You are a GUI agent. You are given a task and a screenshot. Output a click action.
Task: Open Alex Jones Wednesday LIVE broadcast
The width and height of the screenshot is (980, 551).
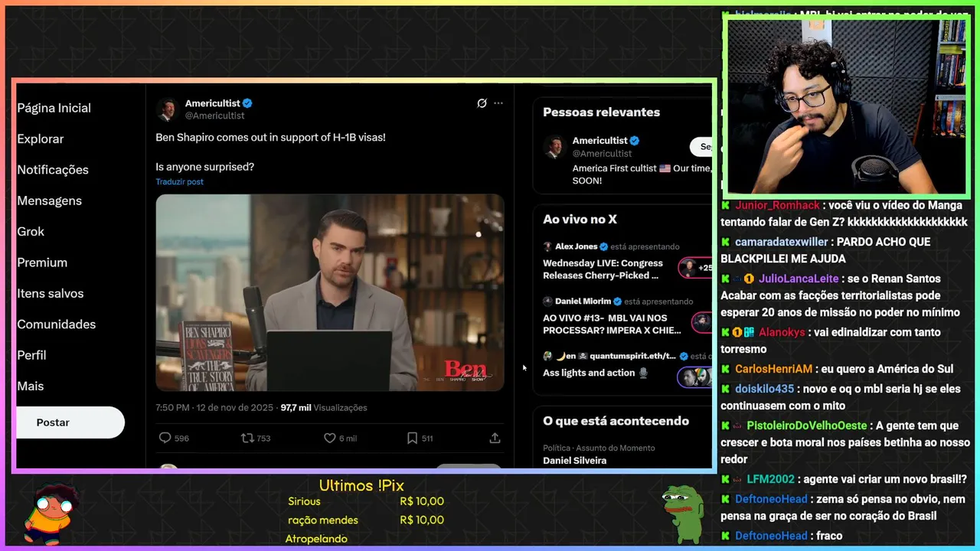[603, 269]
